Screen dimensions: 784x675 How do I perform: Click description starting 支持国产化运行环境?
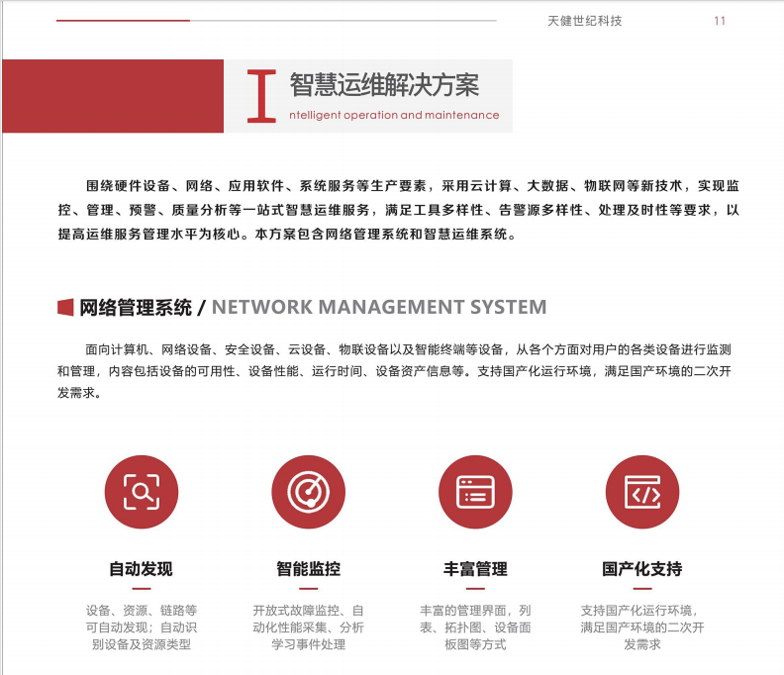pyautogui.click(x=642, y=627)
